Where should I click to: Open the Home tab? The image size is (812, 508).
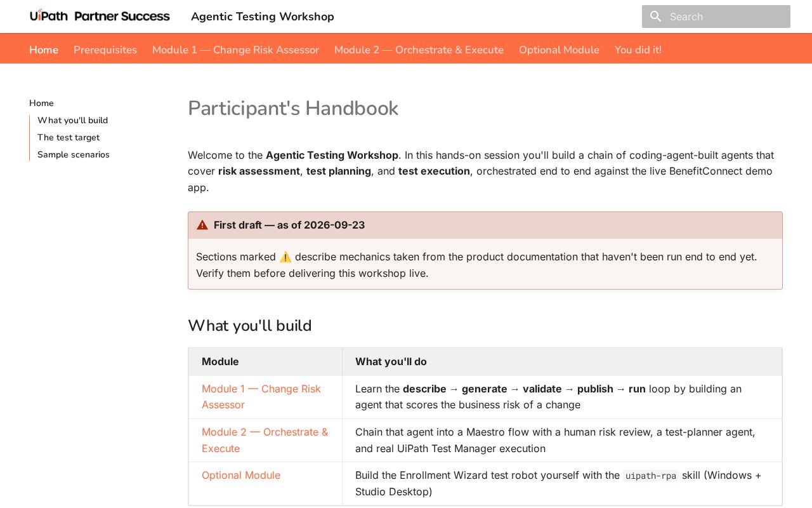click(x=44, y=50)
